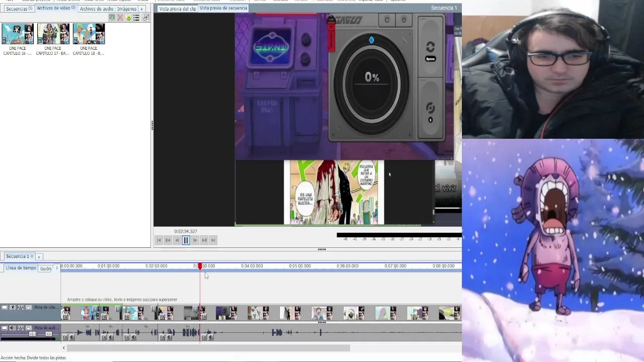Jump to sequence end button
644x362 pixels.
[213, 240]
